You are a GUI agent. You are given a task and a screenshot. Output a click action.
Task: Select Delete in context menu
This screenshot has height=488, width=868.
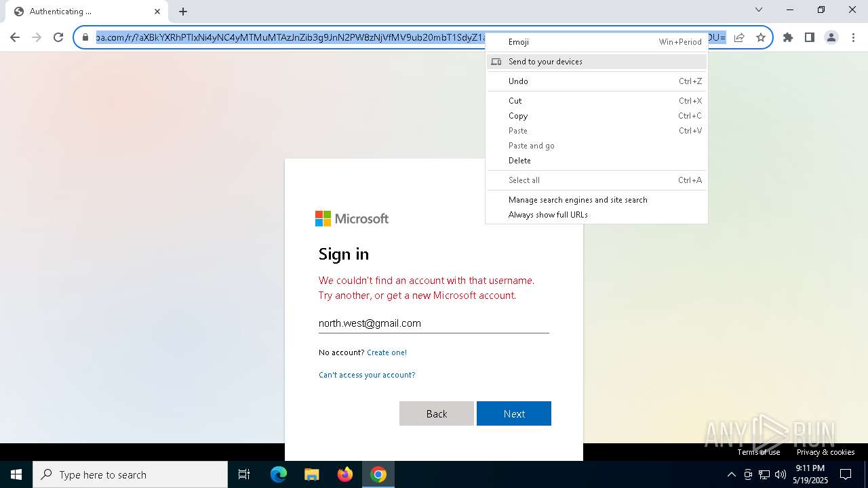tap(597, 161)
